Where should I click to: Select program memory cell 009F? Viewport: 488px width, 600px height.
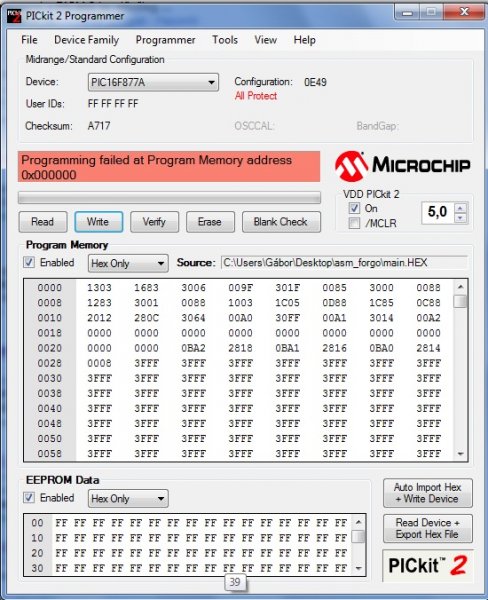(x=240, y=288)
